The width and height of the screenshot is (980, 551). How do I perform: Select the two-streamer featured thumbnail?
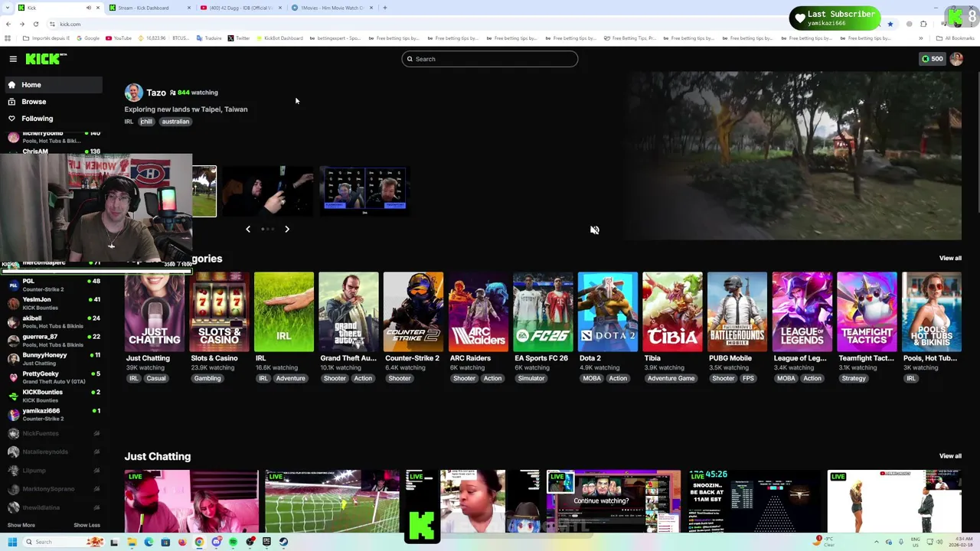click(364, 190)
